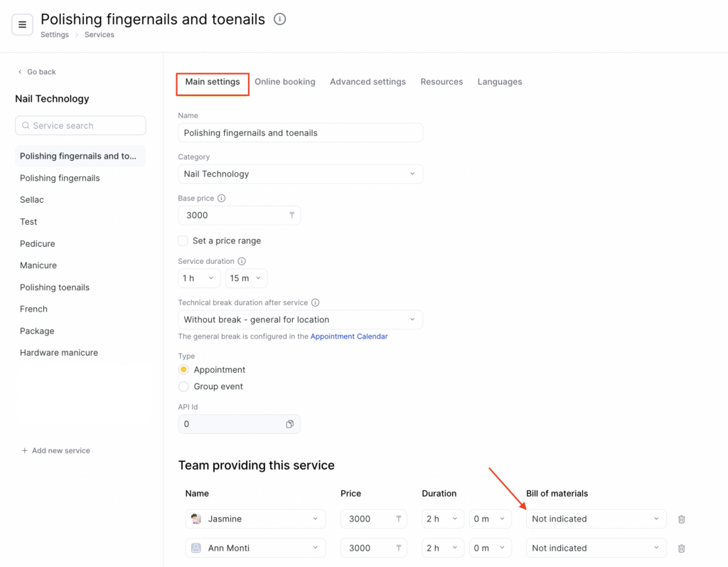
Task: Click the Base price info icon
Action: click(221, 198)
